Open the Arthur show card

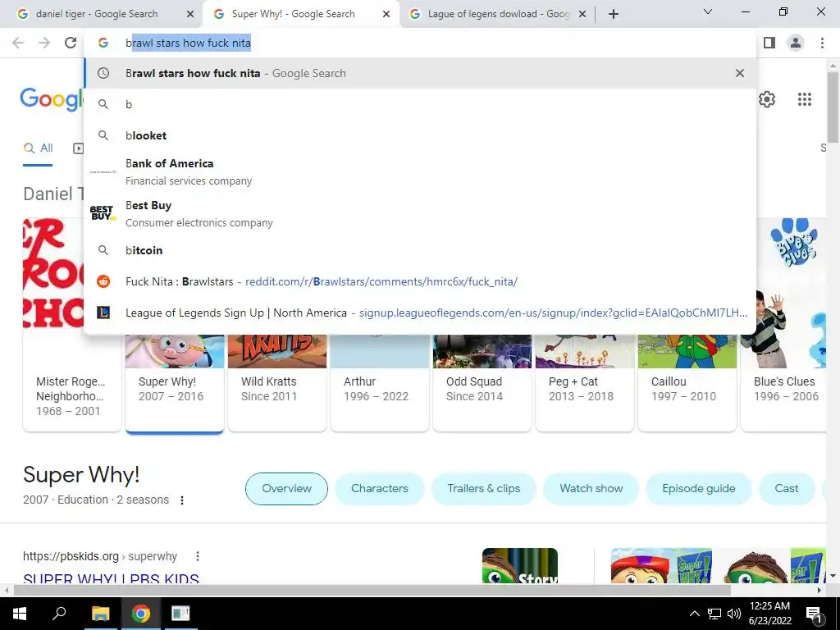380,383
